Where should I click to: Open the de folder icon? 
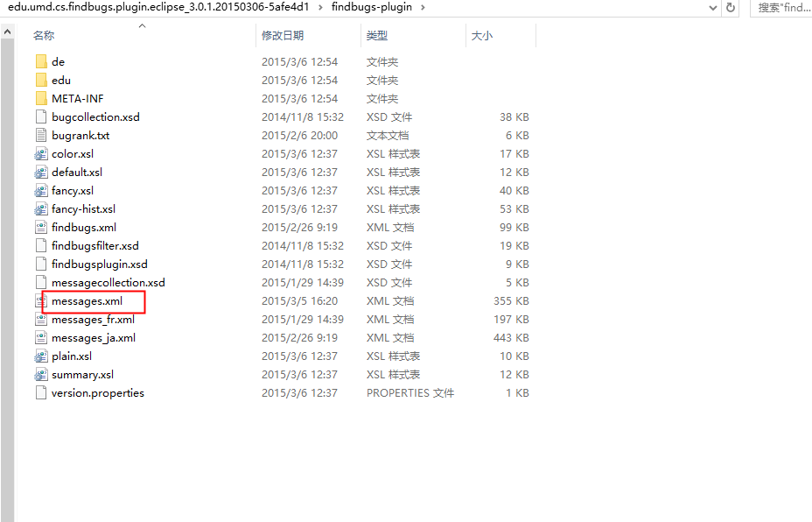pos(41,61)
